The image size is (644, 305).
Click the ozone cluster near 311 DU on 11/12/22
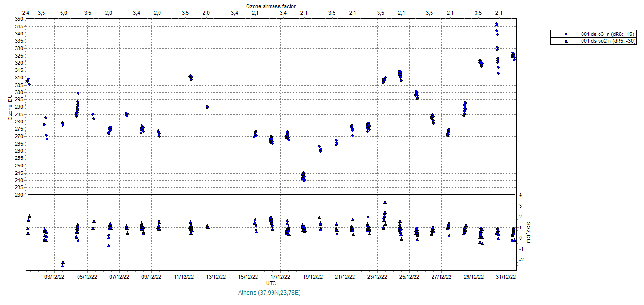coord(190,77)
